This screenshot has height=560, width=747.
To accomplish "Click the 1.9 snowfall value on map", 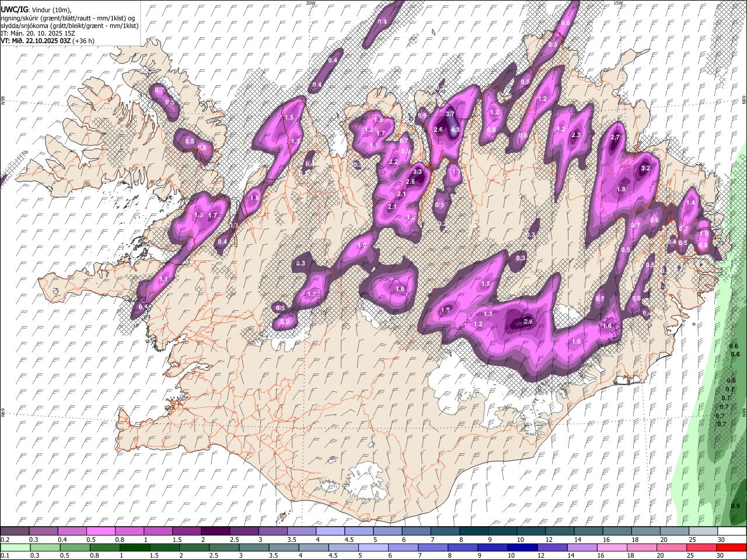I will coord(446,310).
